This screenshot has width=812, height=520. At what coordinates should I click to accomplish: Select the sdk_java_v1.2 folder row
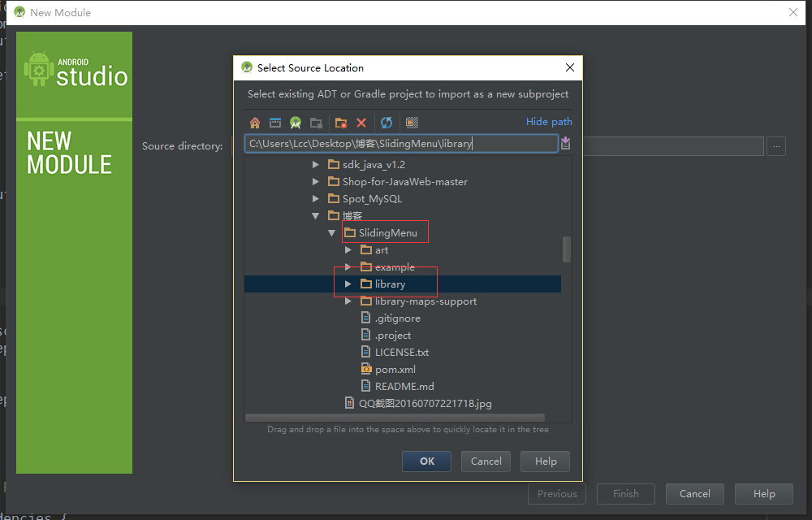[x=367, y=165]
